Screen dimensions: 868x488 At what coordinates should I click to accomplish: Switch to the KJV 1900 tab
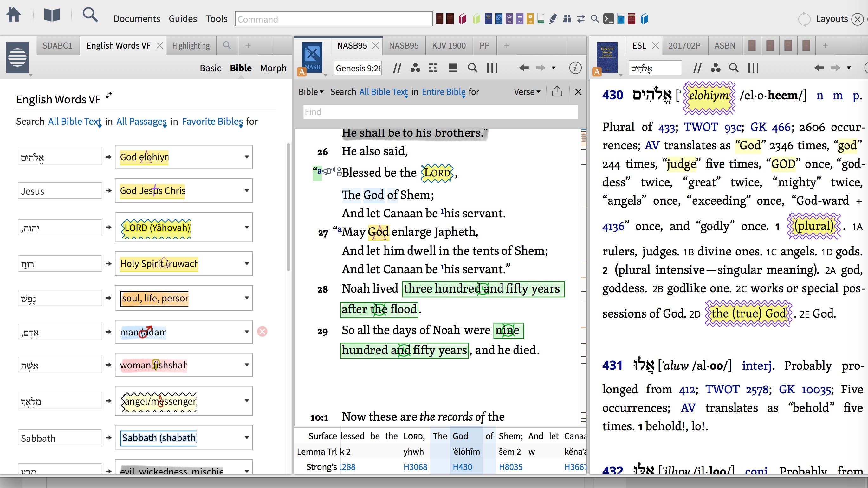[x=449, y=45]
